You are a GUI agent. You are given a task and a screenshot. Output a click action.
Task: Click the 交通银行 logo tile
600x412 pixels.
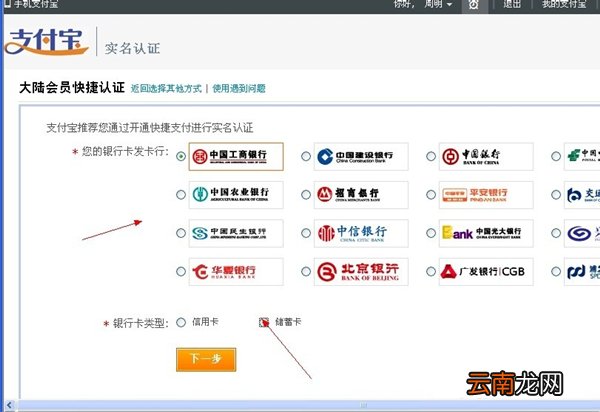tap(582, 195)
